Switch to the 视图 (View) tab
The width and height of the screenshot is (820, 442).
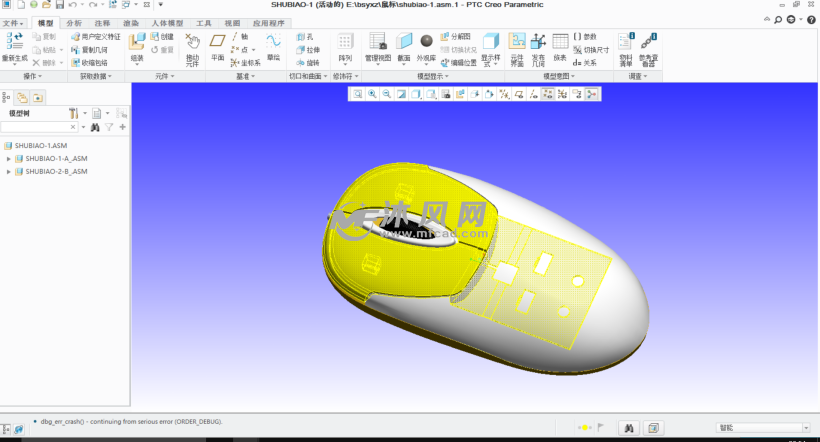click(x=232, y=23)
